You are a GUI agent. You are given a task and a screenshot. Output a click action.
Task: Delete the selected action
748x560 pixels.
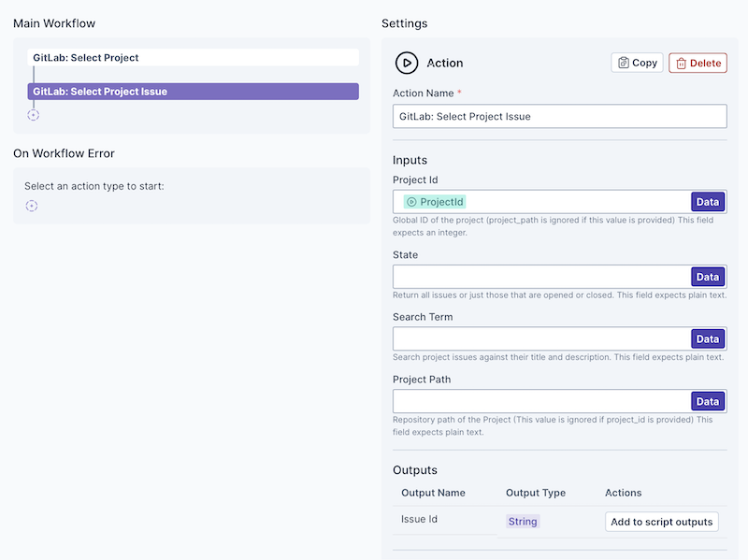(698, 63)
